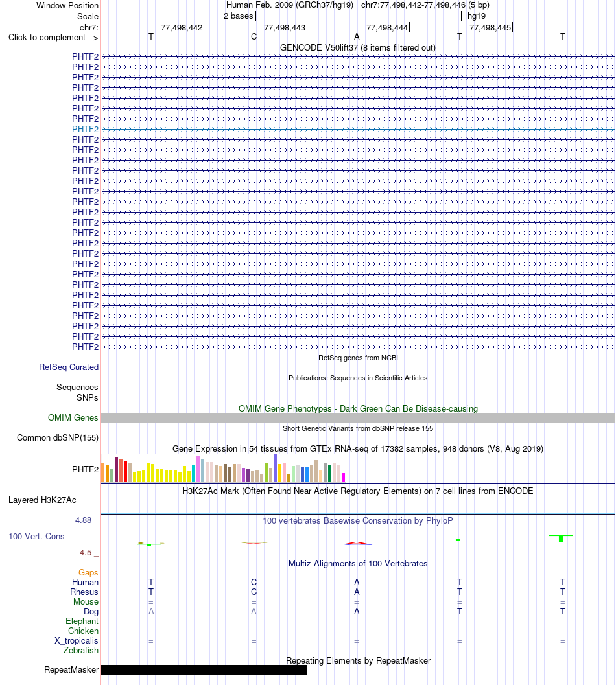
Task: Click the Human Feb. 2009 (GRCh37/hg19) title
Action: (x=289, y=5)
